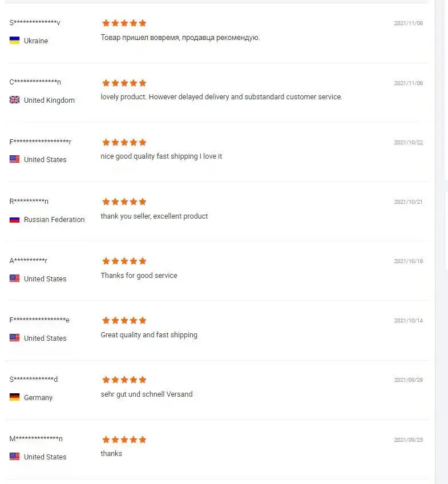This screenshot has height=484, width=448.
Task: Click star rating of the Ukraine review
Action: (x=124, y=23)
